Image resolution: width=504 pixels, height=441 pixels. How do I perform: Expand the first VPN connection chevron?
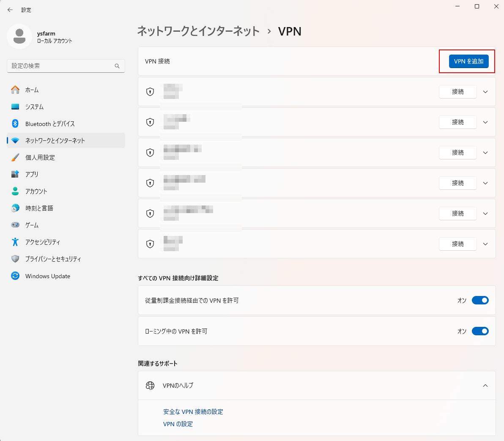[x=485, y=92]
